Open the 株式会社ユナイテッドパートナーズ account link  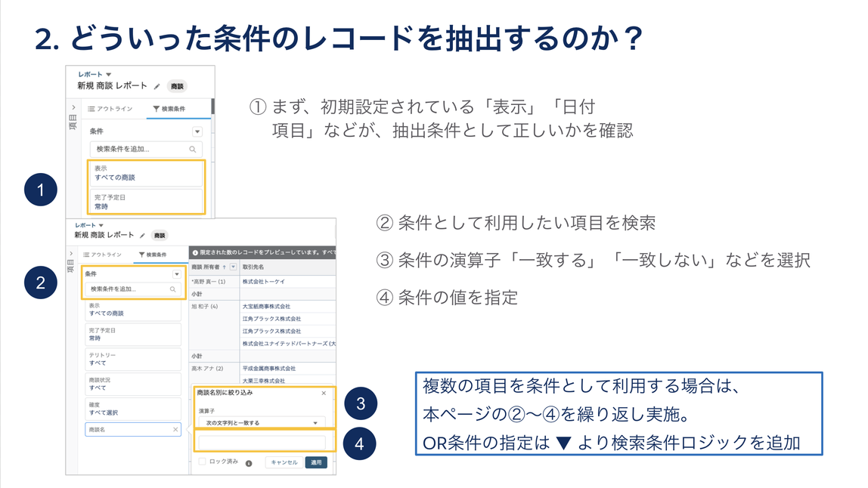point(288,344)
